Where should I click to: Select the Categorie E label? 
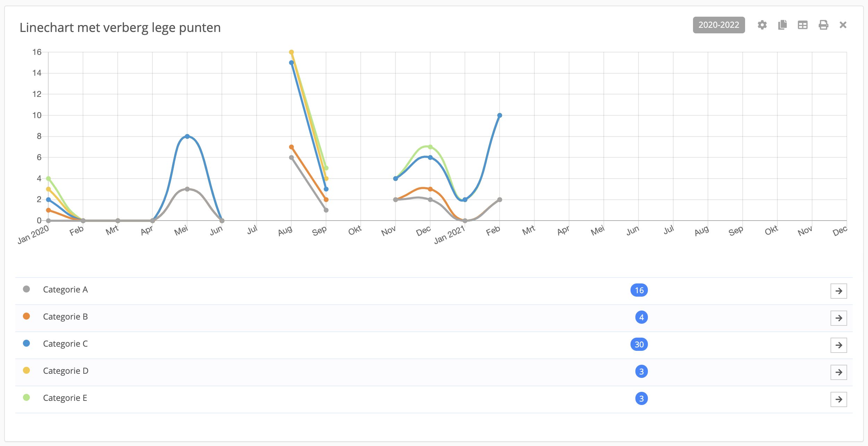point(65,398)
